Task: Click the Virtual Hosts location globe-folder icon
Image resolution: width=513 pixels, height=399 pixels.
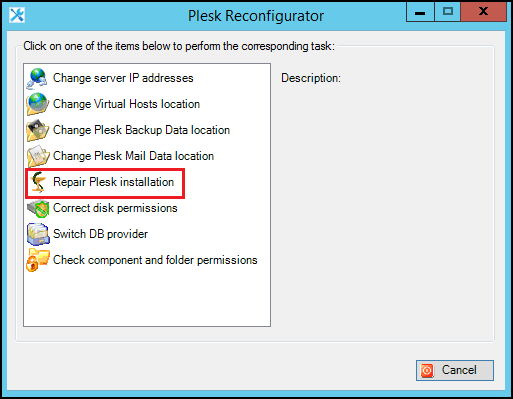Action: [38, 104]
